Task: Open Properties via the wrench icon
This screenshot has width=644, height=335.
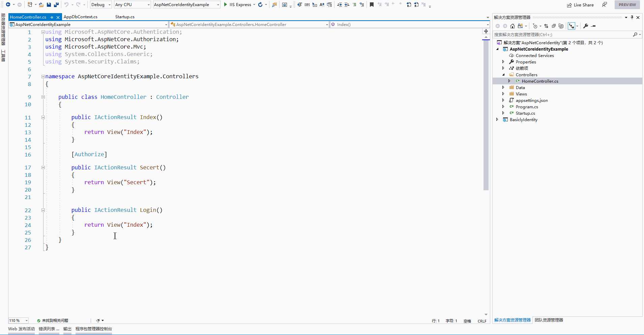Action: tap(586, 26)
